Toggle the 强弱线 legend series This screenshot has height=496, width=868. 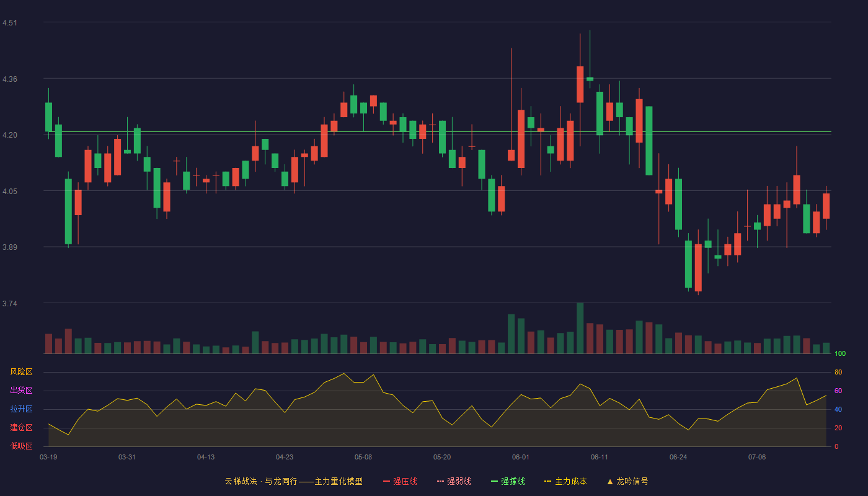pyautogui.click(x=454, y=481)
